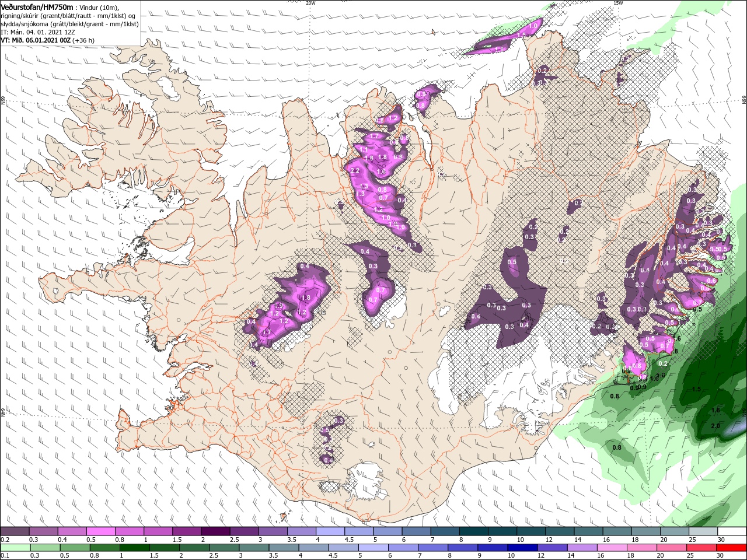Screen dimensions: 747x560
Task: Select the light blue top-row swatch labeled 4
Action: [330, 531]
